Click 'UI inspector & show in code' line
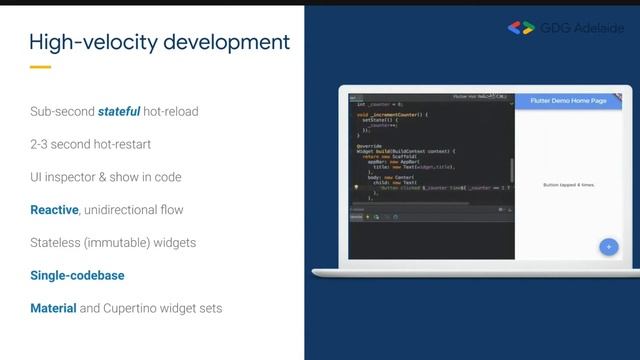 (106, 177)
